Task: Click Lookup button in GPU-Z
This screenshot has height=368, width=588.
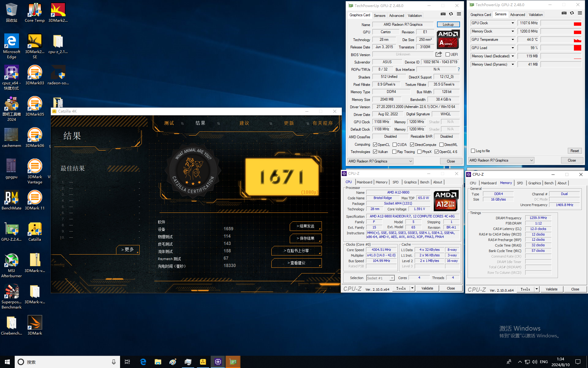Action: [448, 25]
